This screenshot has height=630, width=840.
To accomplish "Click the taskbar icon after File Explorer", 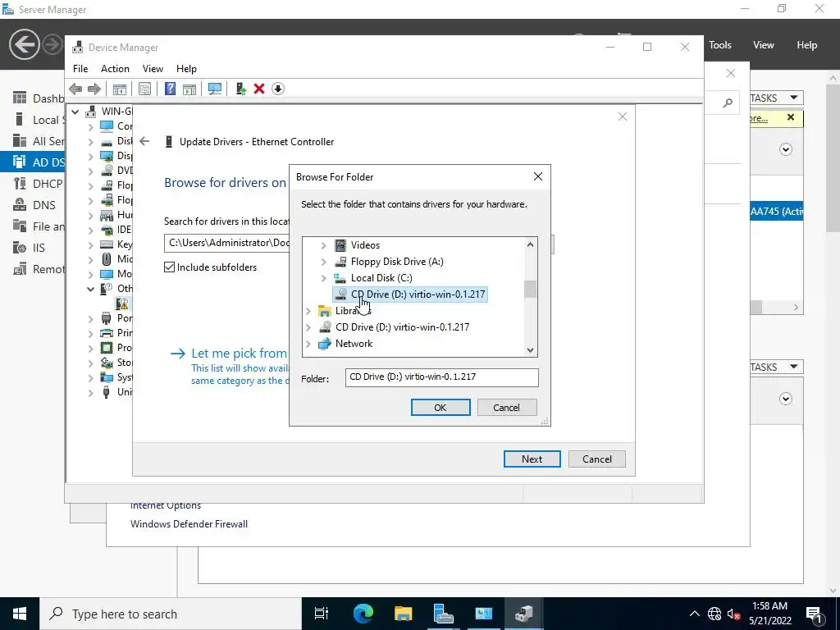I will pos(443,614).
